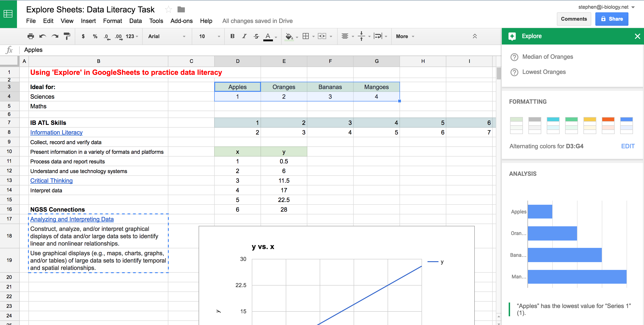
Task: Close the Explore panel
Action: (x=637, y=36)
